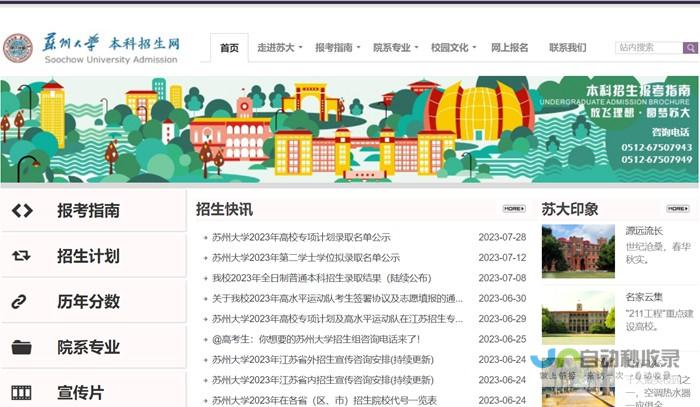Open the 报考指南 sidebar entry
This screenshot has width=700, height=407.
point(94,211)
